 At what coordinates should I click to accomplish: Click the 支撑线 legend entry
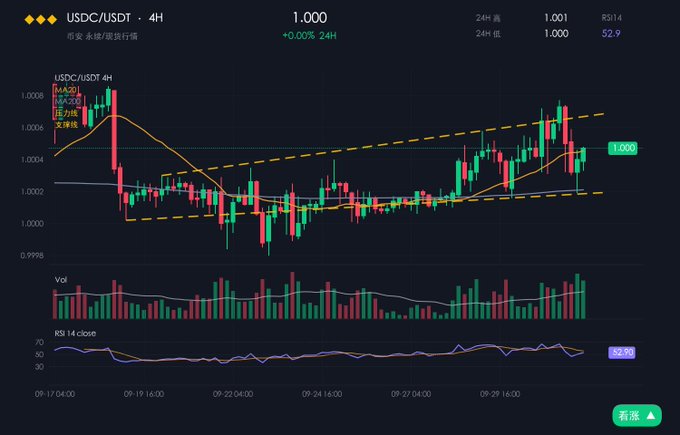tap(66, 124)
